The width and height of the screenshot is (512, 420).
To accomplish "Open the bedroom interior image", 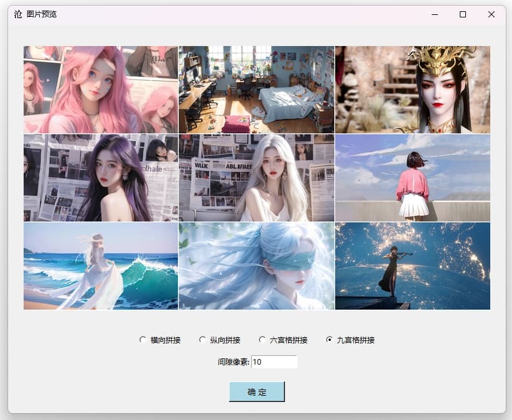I will click(x=256, y=90).
